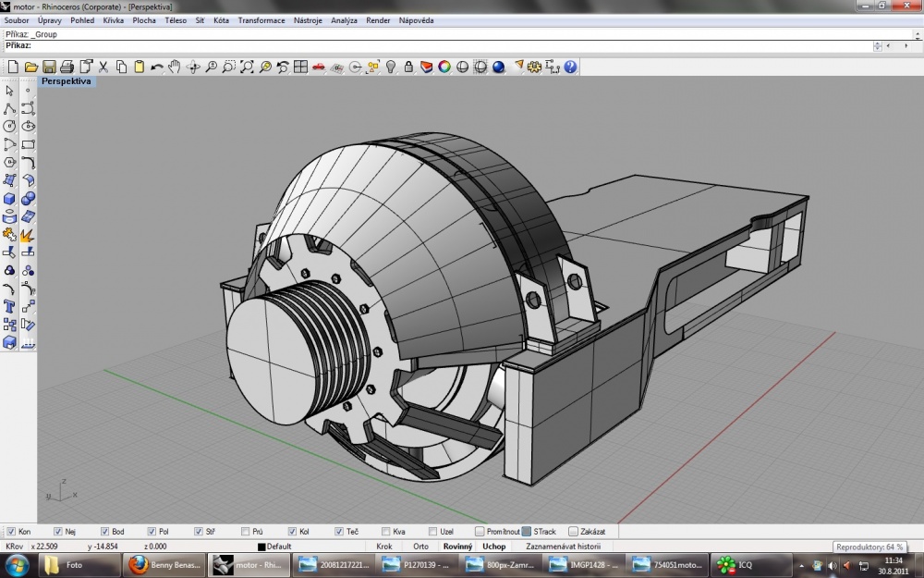
Task: Select the Pan hand tool
Action: (175, 67)
